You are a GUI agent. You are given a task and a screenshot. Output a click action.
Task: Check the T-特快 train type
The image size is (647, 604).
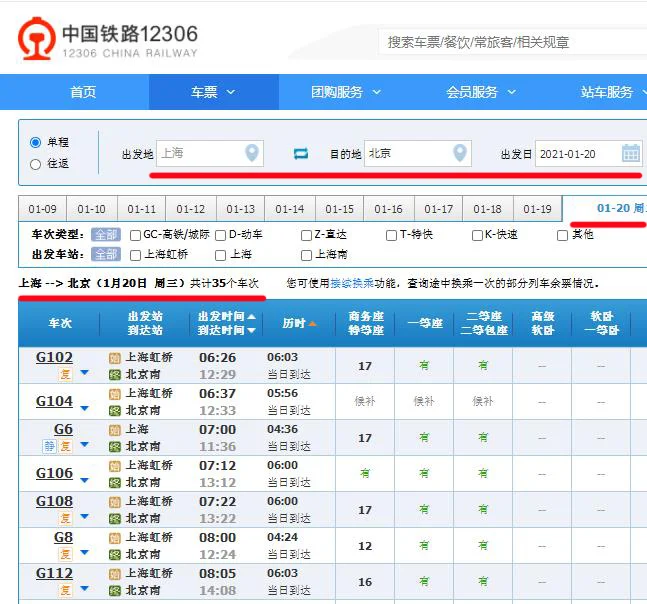coord(391,236)
